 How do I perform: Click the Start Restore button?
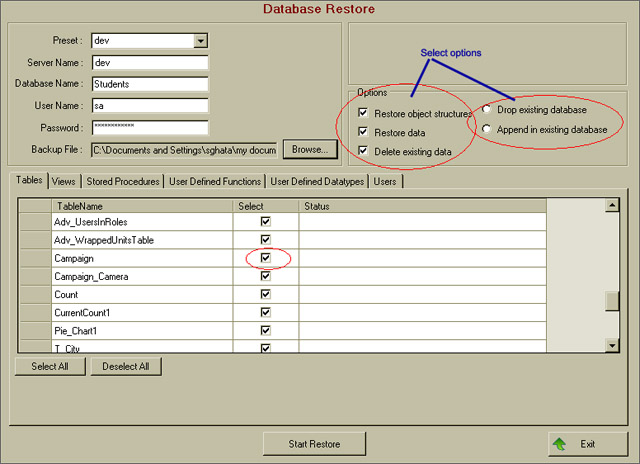[x=315, y=443]
